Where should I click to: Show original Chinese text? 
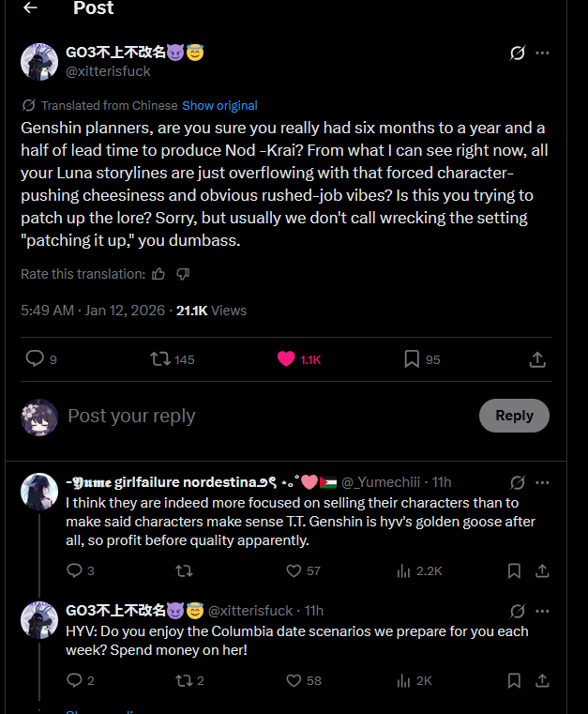click(x=219, y=106)
